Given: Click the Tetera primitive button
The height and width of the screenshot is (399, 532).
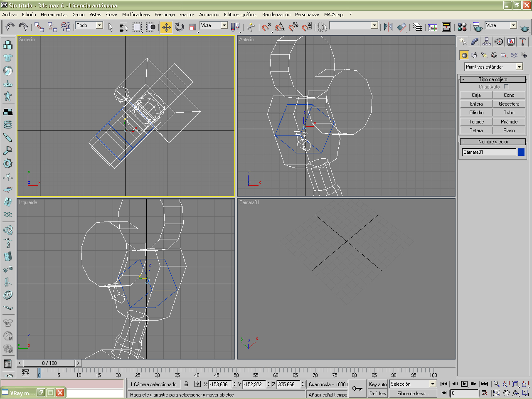Looking at the screenshot, I should click(476, 131).
